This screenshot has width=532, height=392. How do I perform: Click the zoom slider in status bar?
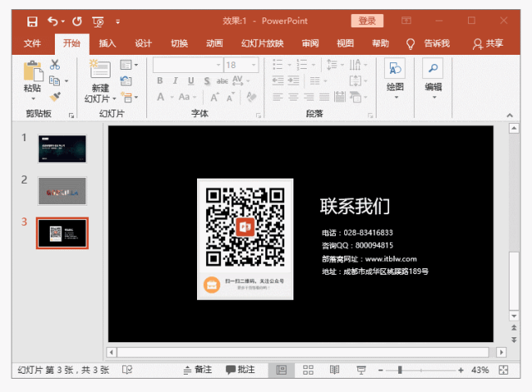[x=400, y=370]
